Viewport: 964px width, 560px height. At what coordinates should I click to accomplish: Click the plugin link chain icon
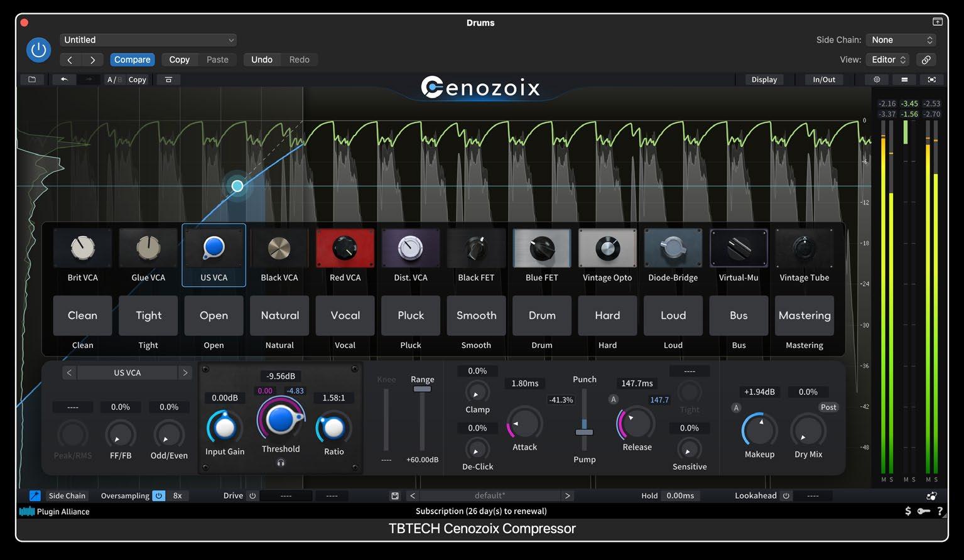(926, 60)
